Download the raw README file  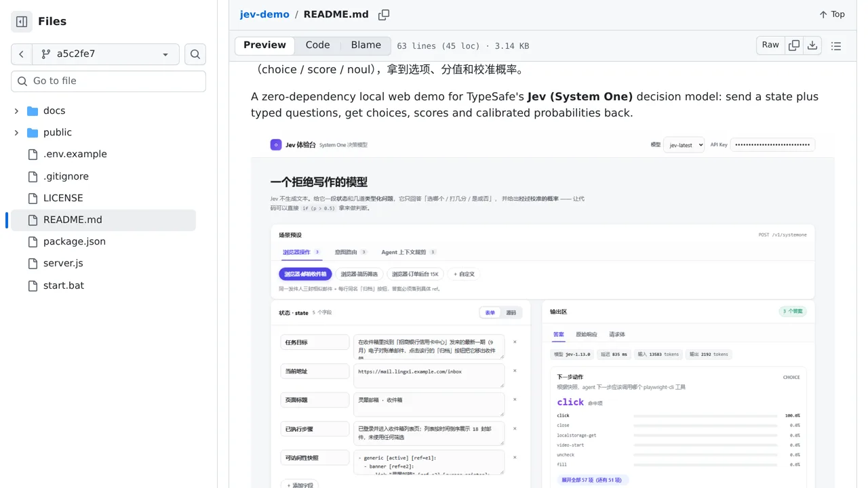click(813, 45)
